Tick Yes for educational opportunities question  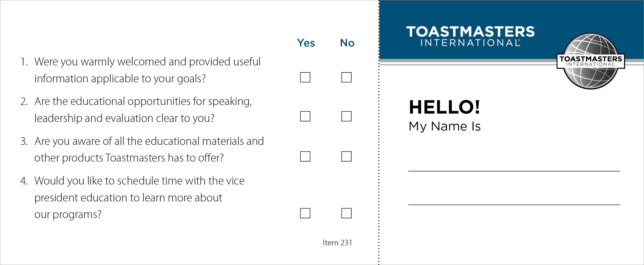tap(305, 116)
